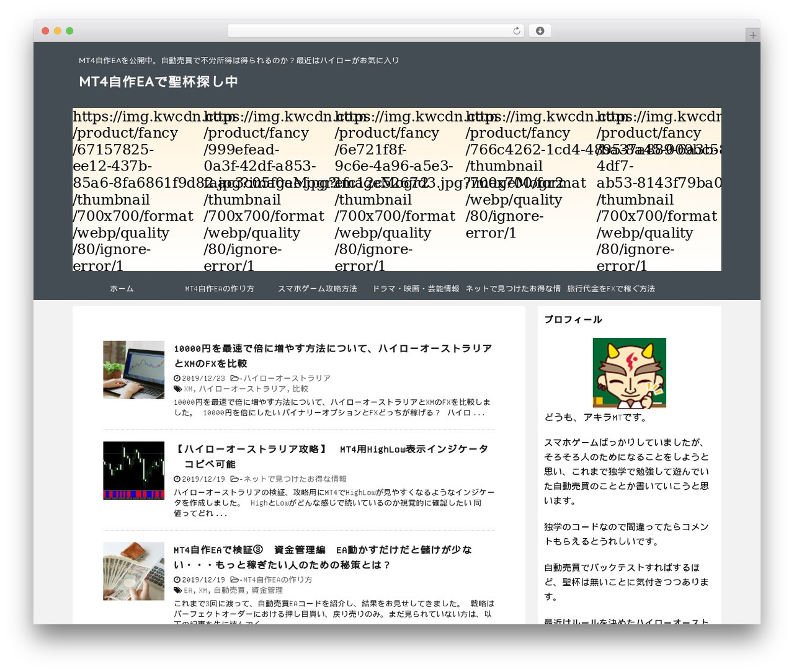794x672 pixels.
Task: Click category -ハイローオーストラリア under the 2019/12/23 post
Action: (x=285, y=378)
